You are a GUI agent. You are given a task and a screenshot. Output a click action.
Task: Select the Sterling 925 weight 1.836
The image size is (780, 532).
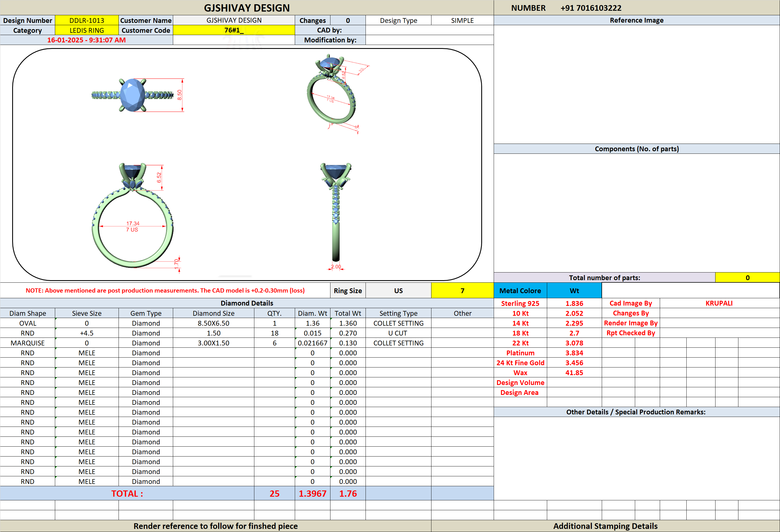pyautogui.click(x=574, y=303)
